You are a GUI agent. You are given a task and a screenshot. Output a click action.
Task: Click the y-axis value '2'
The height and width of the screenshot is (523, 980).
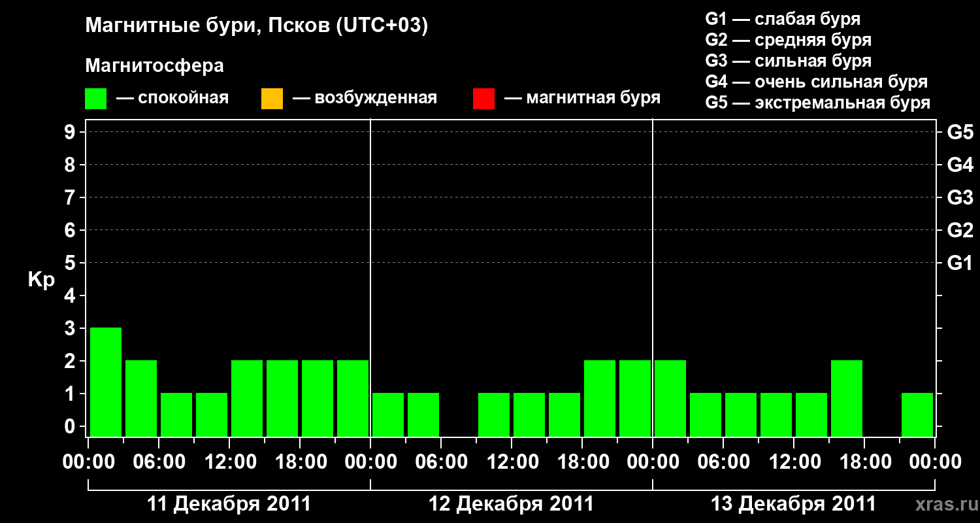coord(71,361)
